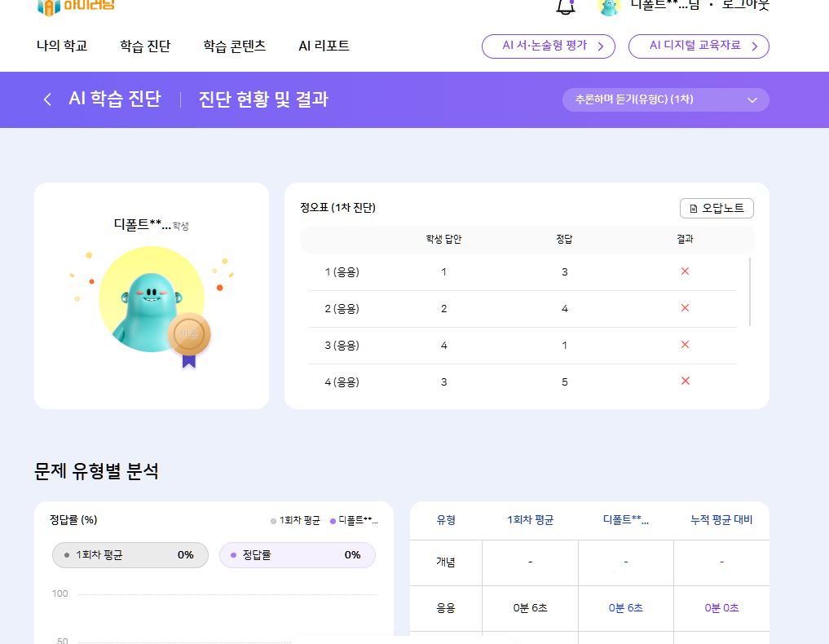Open the 추론하며 듣기(유형C) (1차) dropdown
The width and height of the screenshot is (829, 644).
[x=665, y=99]
